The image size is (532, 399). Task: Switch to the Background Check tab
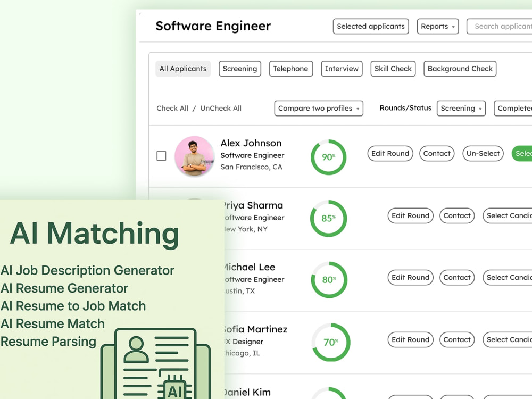point(460,69)
